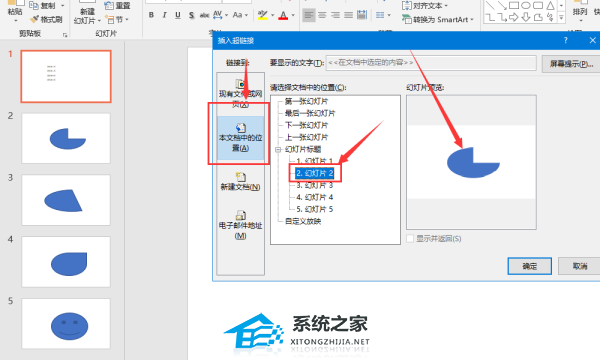Viewport: 600px width, 360px height.
Task: Select the arrow line shape
Action: (502, 5)
